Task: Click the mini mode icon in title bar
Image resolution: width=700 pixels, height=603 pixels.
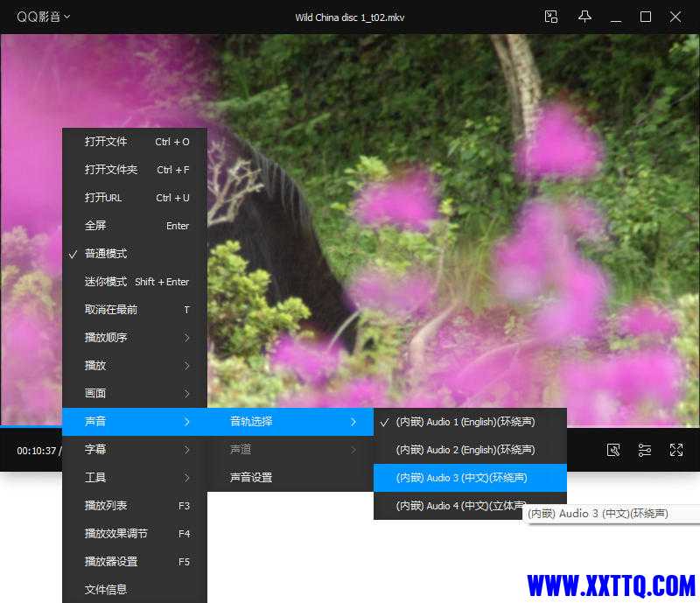Action: click(x=550, y=17)
